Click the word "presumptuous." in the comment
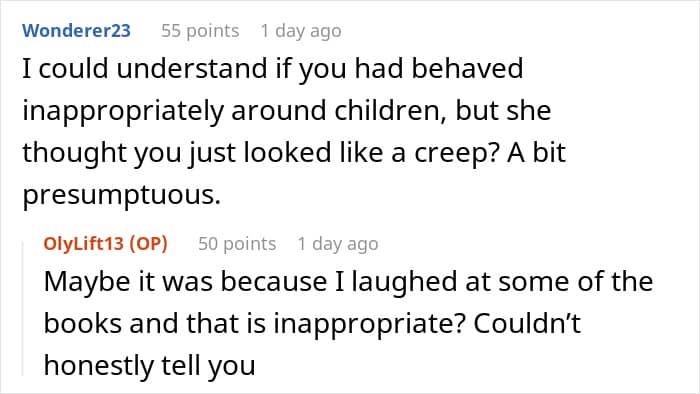Viewport: 700px width, 394px height. click(x=121, y=195)
